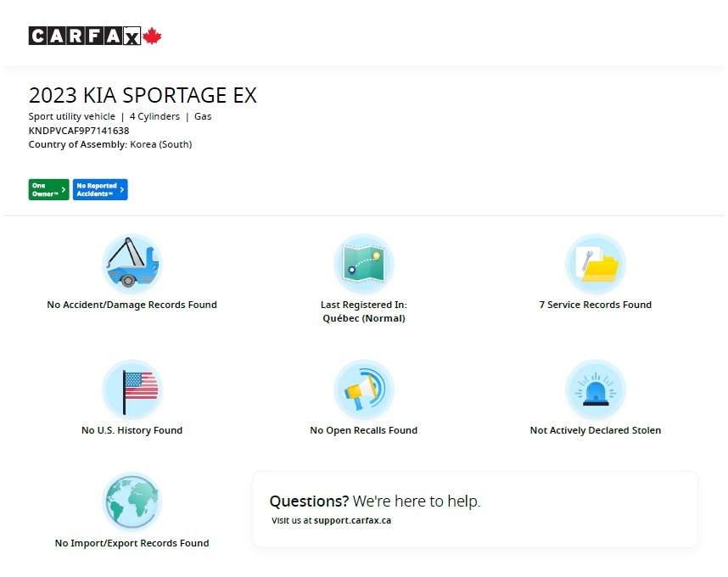Click the map registration icon
The height and width of the screenshot is (577, 728).
(x=364, y=264)
